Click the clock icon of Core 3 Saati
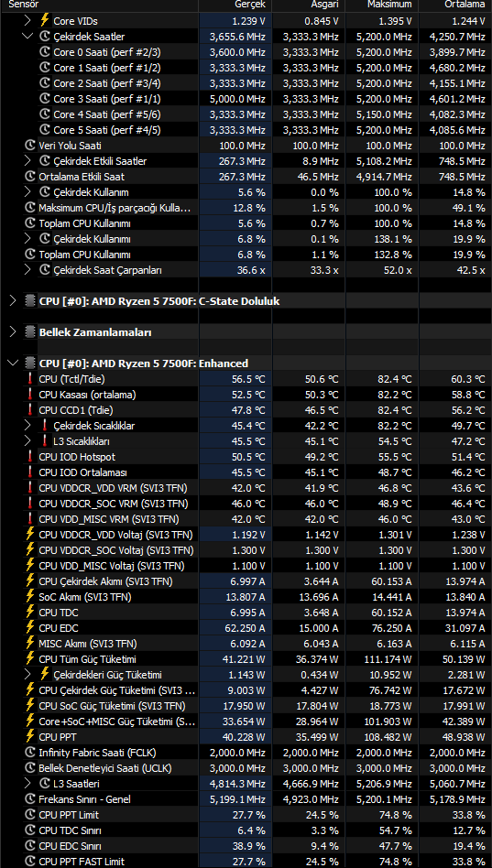This screenshot has height=868, width=492. click(x=45, y=99)
